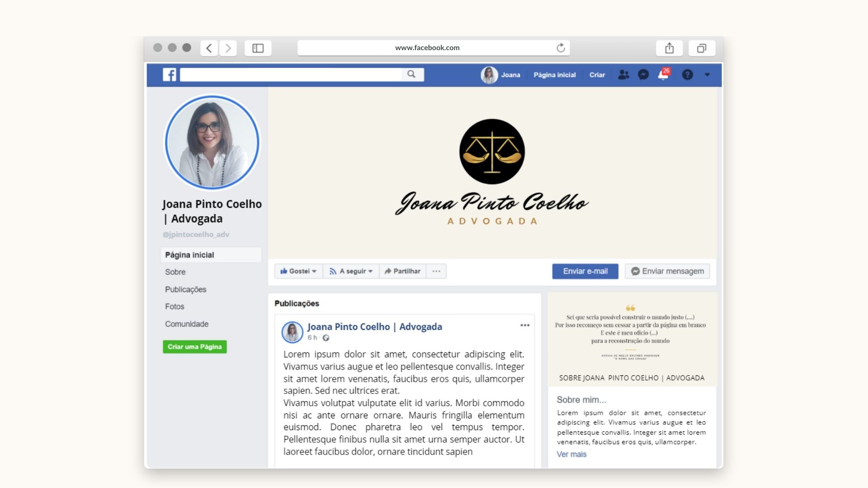
Task: Open the Comunidade section
Action: click(x=186, y=324)
